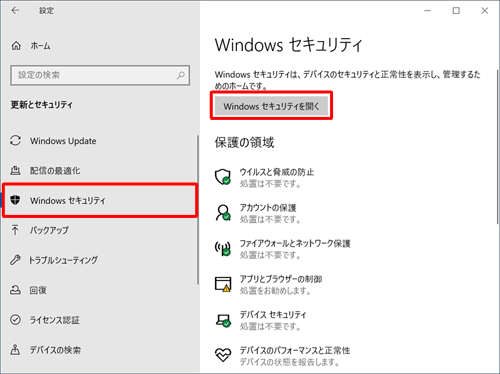Click the トラブルシューティング wrench icon
Screen dimensions: 500x374
[x=15, y=260]
